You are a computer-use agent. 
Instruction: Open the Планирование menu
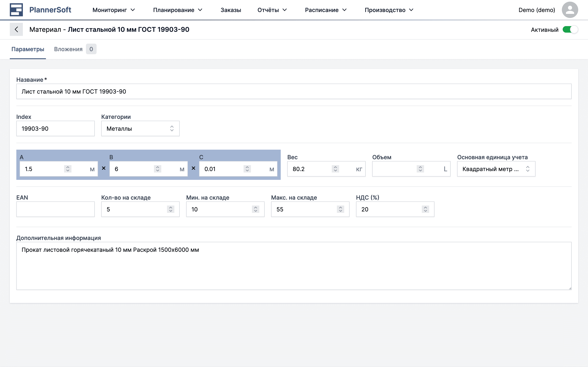pyautogui.click(x=178, y=10)
